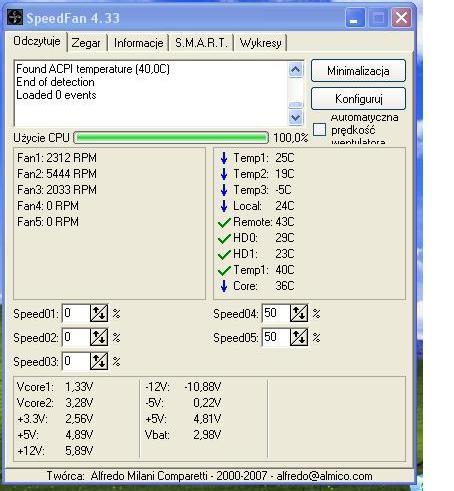Select the Odczytuje tab
This screenshot has width=454, height=491.
click(37, 41)
